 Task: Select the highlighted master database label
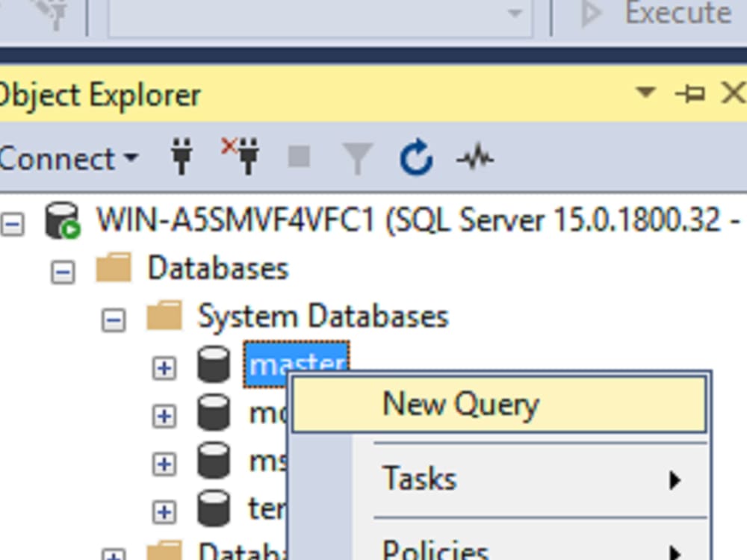pos(297,364)
